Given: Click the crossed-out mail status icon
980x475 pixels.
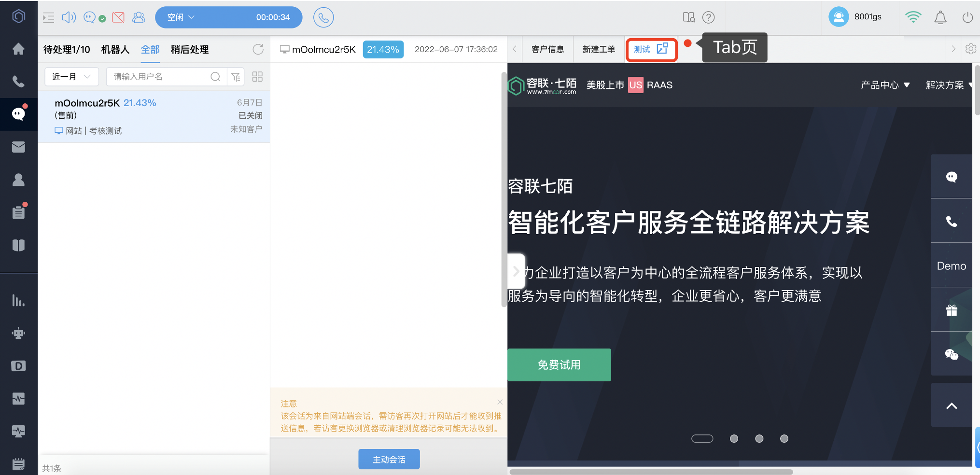Looking at the screenshot, I should pos(118,18).
